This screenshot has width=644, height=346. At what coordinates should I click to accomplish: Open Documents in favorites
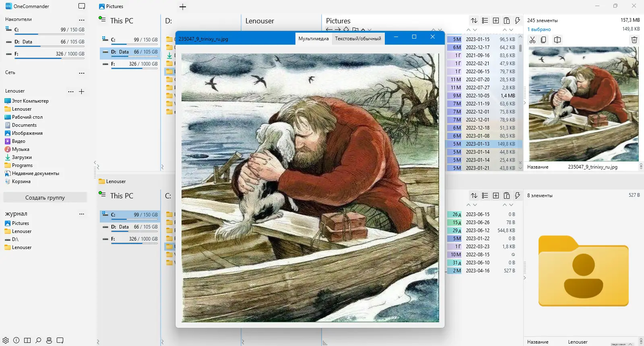pyautogui.click(x=21, y=125)
